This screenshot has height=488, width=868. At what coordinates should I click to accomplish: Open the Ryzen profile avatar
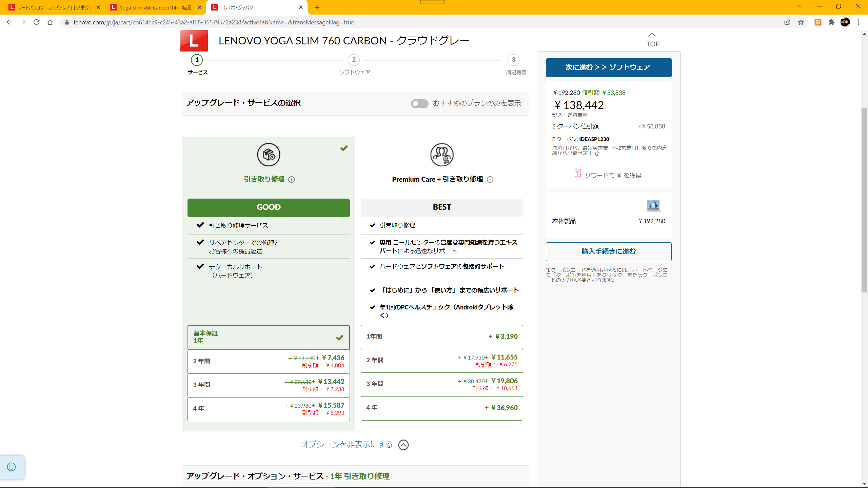[845, 22]
